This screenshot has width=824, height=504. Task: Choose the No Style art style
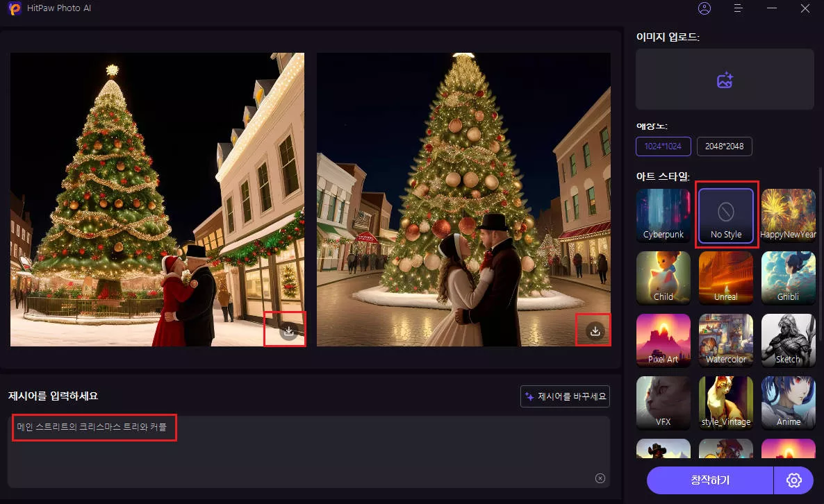point(726,215)
